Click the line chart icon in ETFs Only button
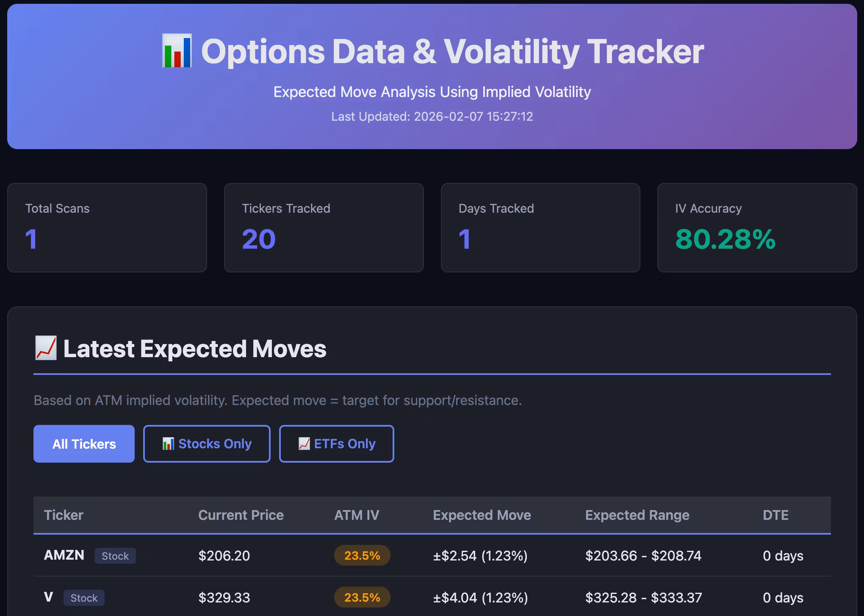The width and height of the screenshot is (864, 616). [x=304, y=444]
